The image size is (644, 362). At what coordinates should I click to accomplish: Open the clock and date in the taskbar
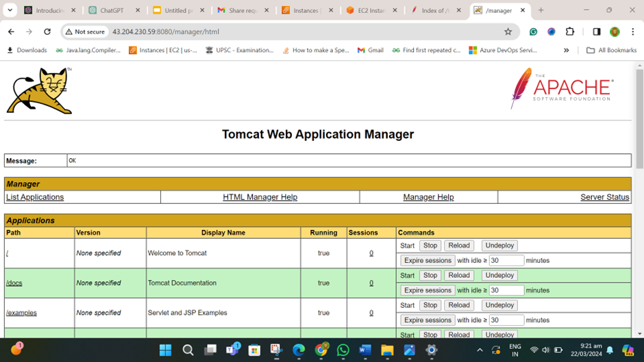tap(586, 350)
